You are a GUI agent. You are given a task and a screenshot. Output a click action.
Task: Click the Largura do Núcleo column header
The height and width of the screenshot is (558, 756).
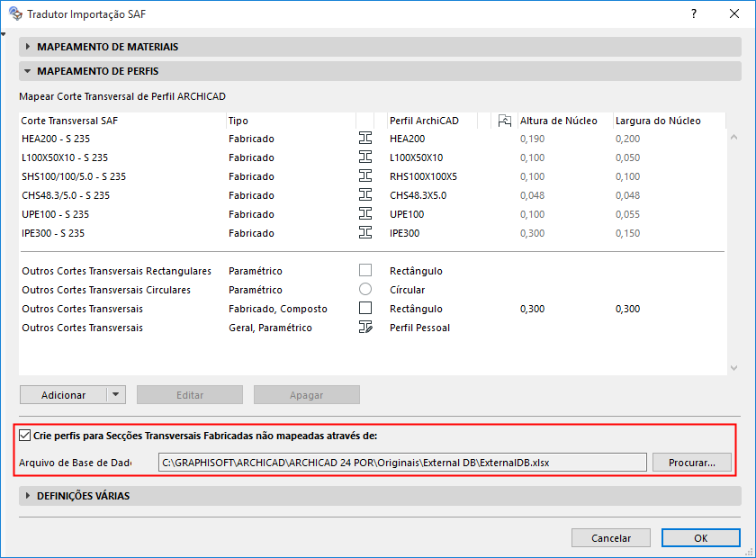point(670,121)
